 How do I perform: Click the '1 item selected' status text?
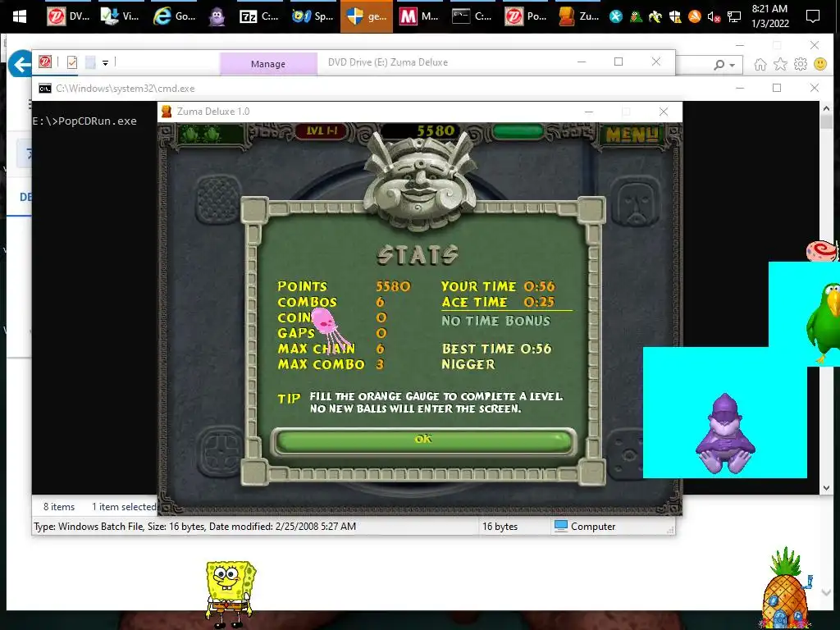[125, 507]
